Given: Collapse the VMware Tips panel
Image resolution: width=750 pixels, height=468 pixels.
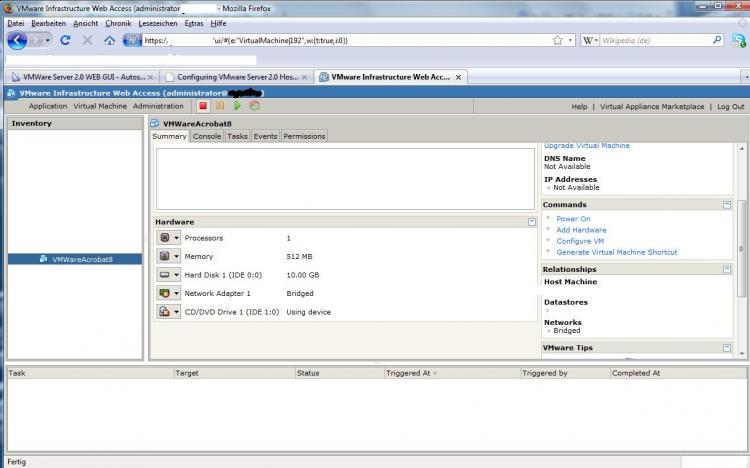Looking at the screenshot, I should pyautogui.click(x=727, y=348).
